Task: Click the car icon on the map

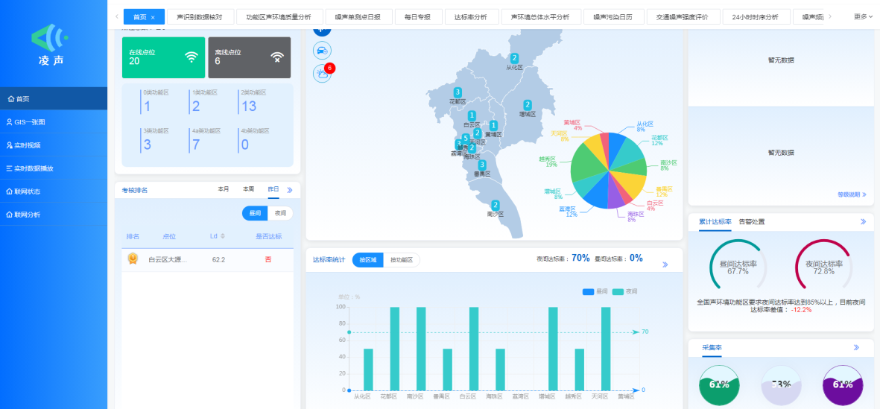Action: coord(321,50)
